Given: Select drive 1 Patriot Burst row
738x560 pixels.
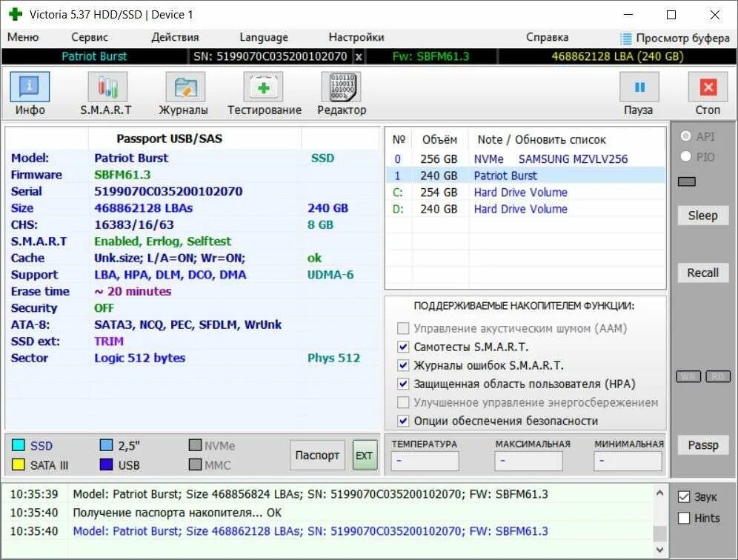Looking at the screenshot, I should 525,176.
